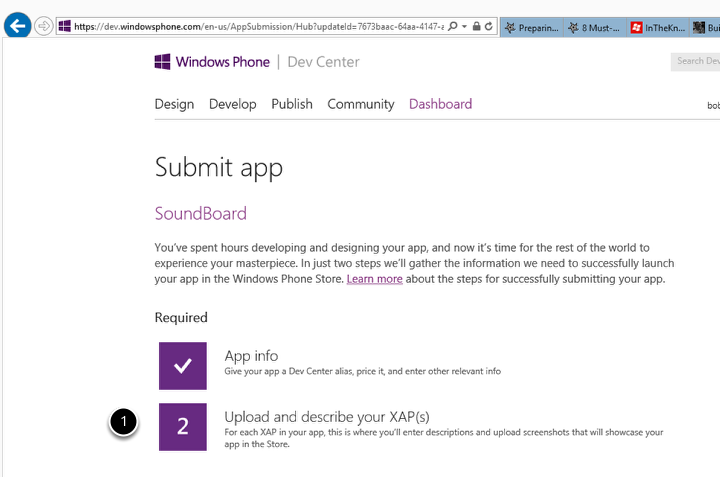Click the purple step 2 tile
Image resolution: width=720 pixels, height=477 pixels.
182,427
